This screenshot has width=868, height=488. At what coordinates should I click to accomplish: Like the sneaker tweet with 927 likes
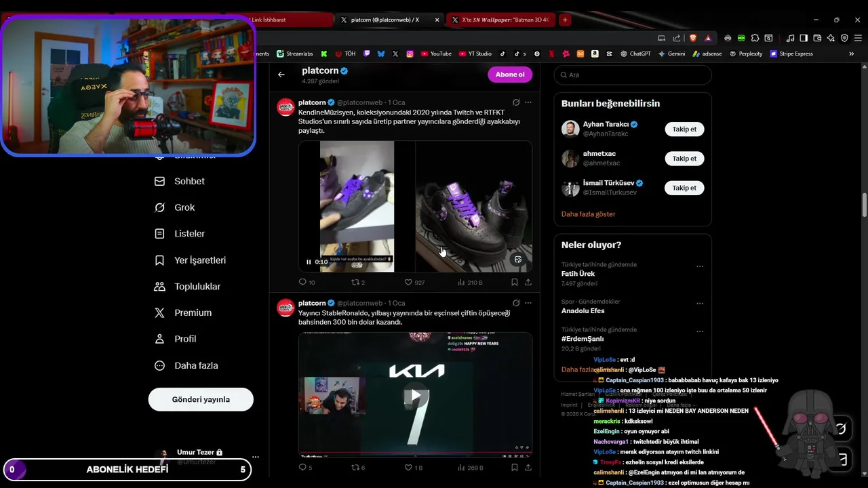pos(414,282)
